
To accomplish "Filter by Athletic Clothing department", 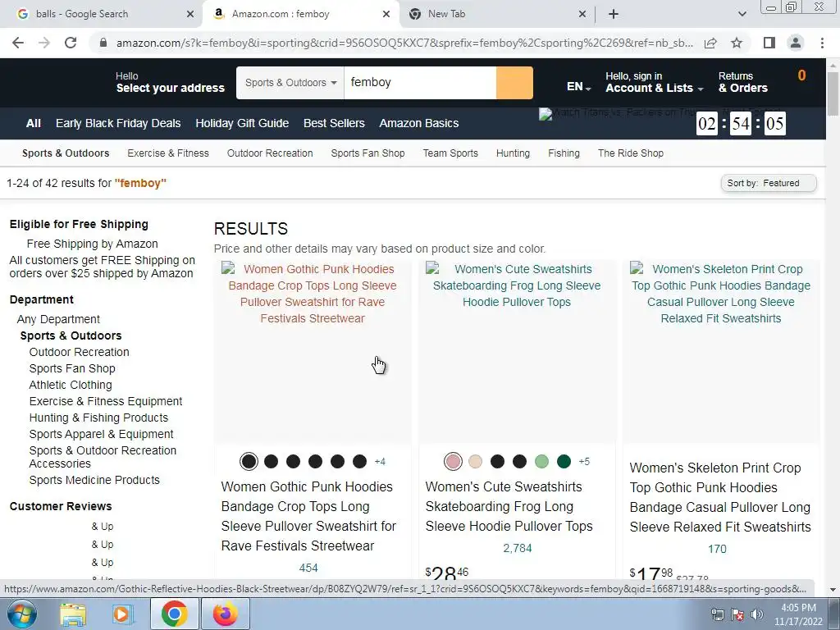I will coord(71,386).
